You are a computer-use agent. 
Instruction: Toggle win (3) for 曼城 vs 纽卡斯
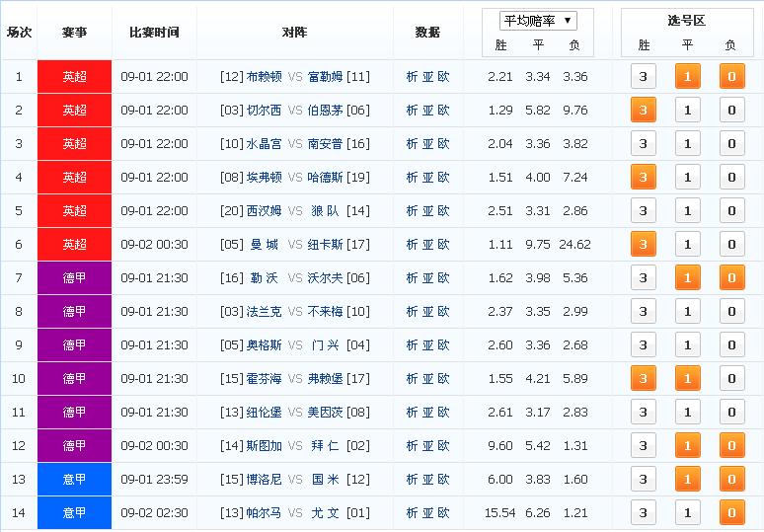pos(644,244)
